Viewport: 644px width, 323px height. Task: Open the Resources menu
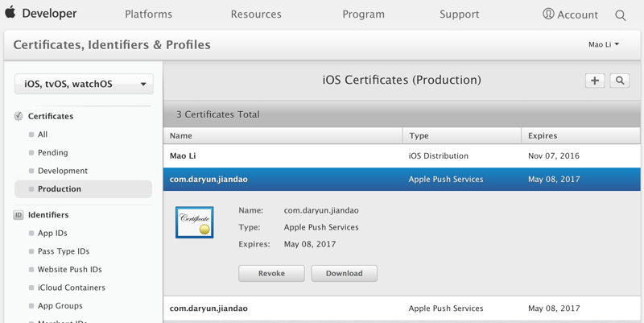click(x=256, y=14)
